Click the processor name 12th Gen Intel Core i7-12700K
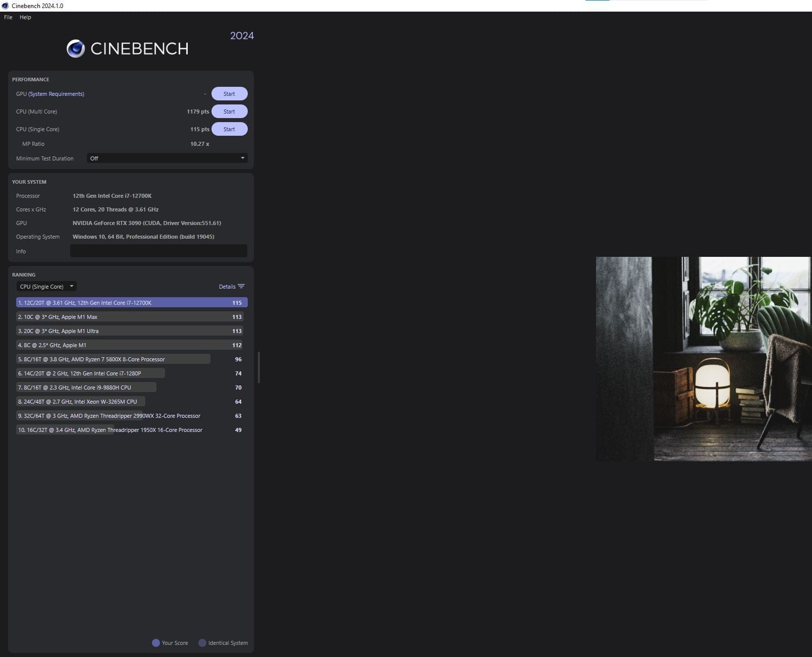This screenshot has height=657, width=812. click(112, 196)
